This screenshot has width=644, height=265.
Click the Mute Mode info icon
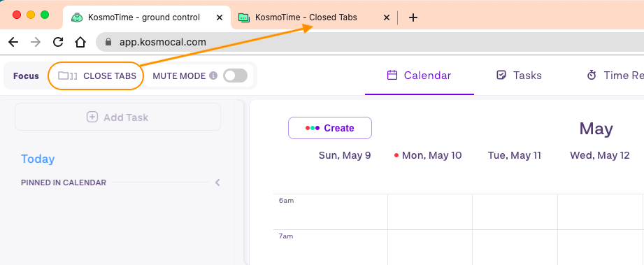click(213, 76)
